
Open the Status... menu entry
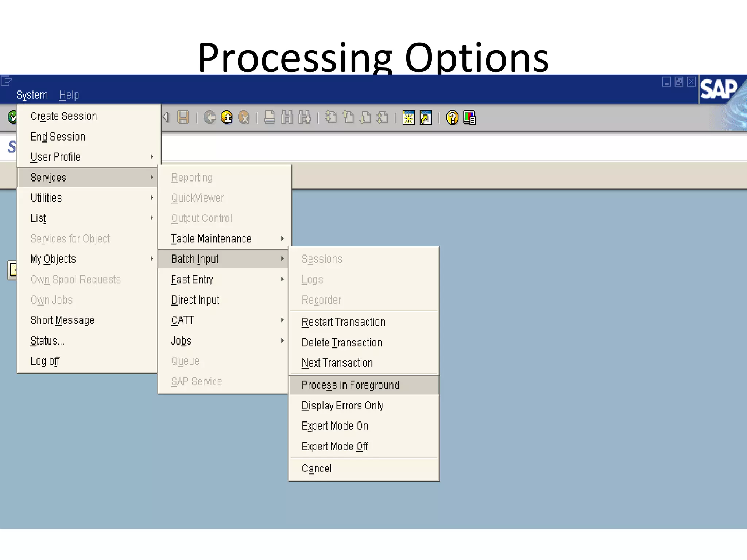click(88, 341)
